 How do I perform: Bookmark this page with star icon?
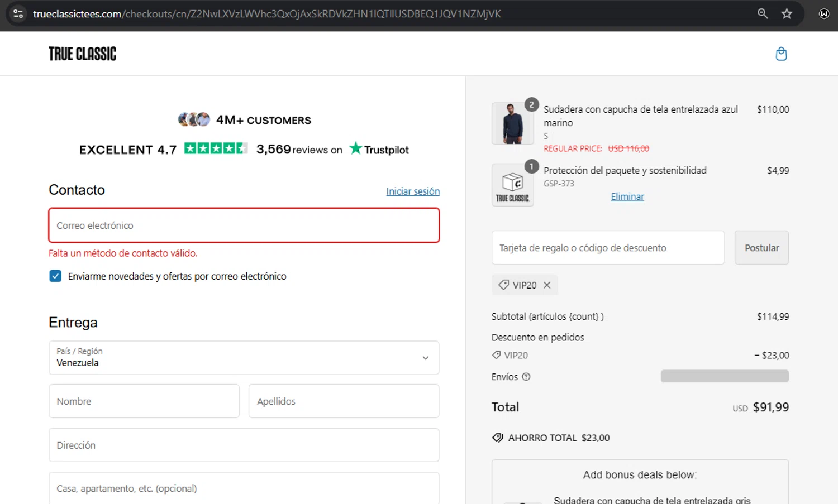point(787,13)
